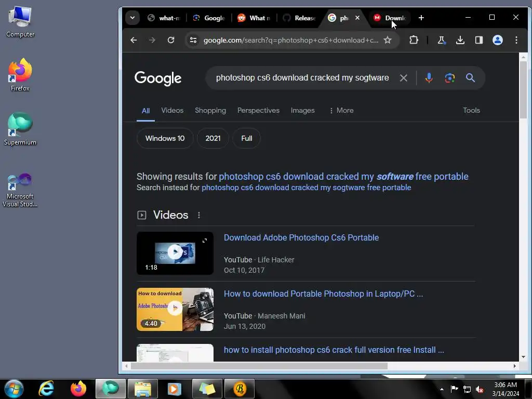
Task: Open the Chrome Labs flask icon
Action: pos(442,40)
